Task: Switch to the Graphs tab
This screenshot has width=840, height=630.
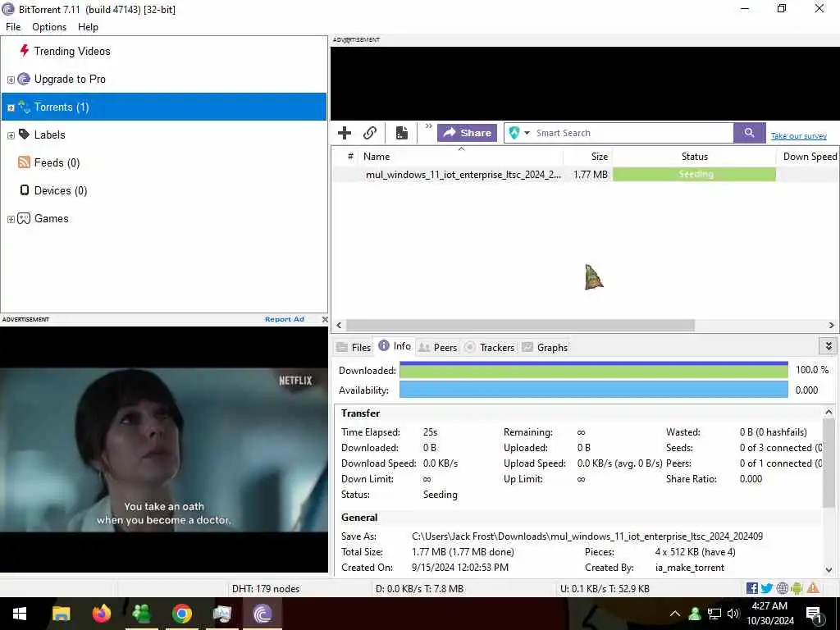Action: [545, 347]
